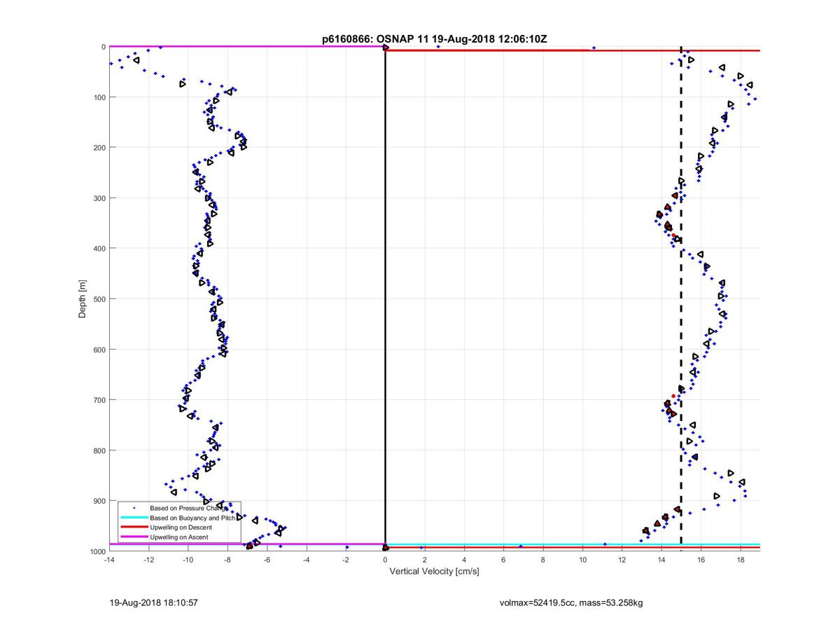The width and height of the screenshot is (840, 620).
Task: Click y-axis tick label "600"
Action: pyautogui.click(x=98, y=350)
